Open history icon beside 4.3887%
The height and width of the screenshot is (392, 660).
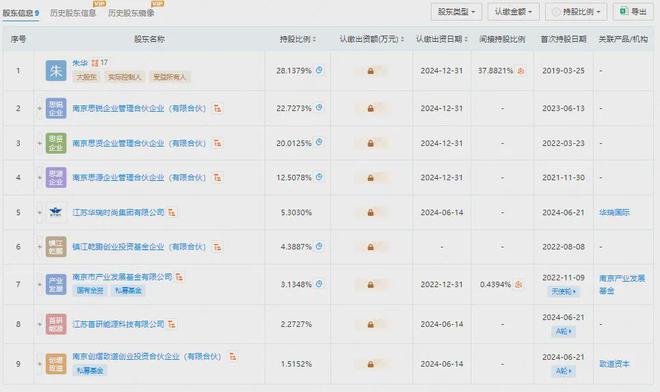(x=319, y=246)
